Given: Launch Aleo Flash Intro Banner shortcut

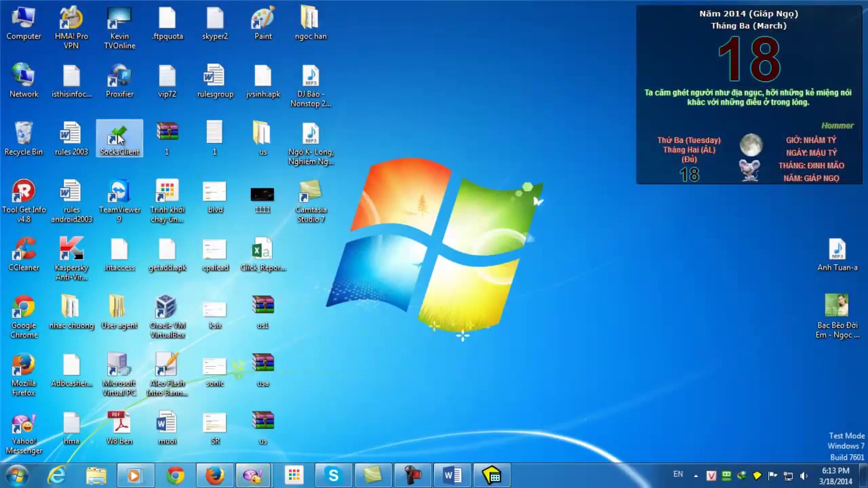Looking at the screenshot, I should coord(167,375).
